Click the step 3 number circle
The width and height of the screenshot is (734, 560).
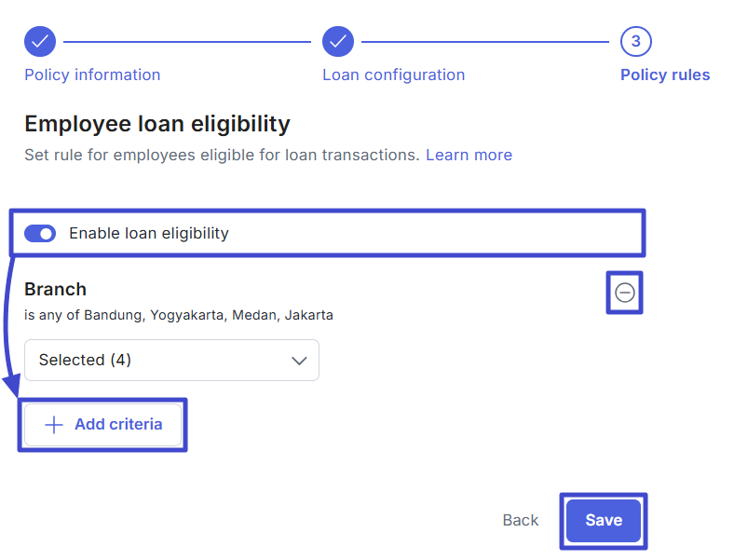(x=635, y=41)
